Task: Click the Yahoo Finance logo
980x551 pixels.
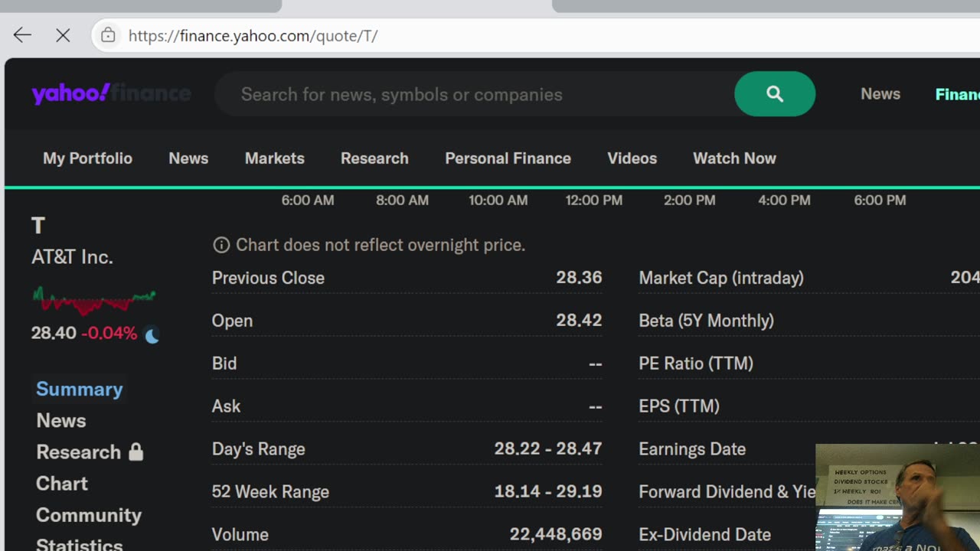Action: [111, 94]
